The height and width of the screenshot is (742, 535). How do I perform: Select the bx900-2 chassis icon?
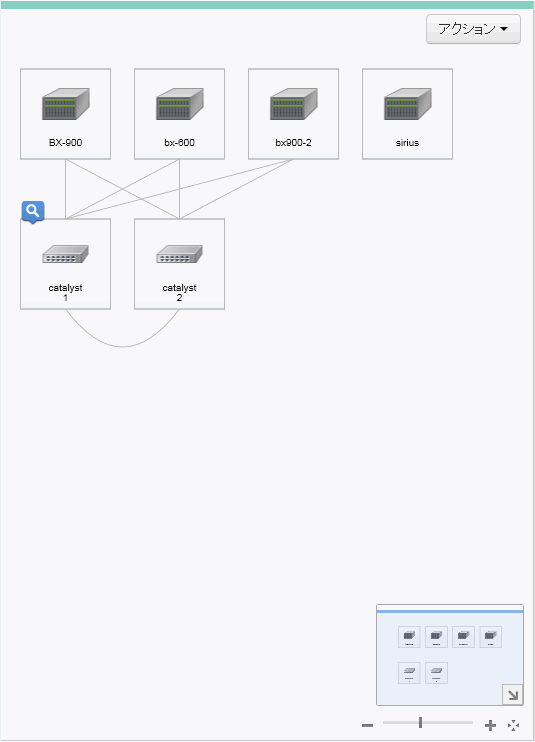294,104
